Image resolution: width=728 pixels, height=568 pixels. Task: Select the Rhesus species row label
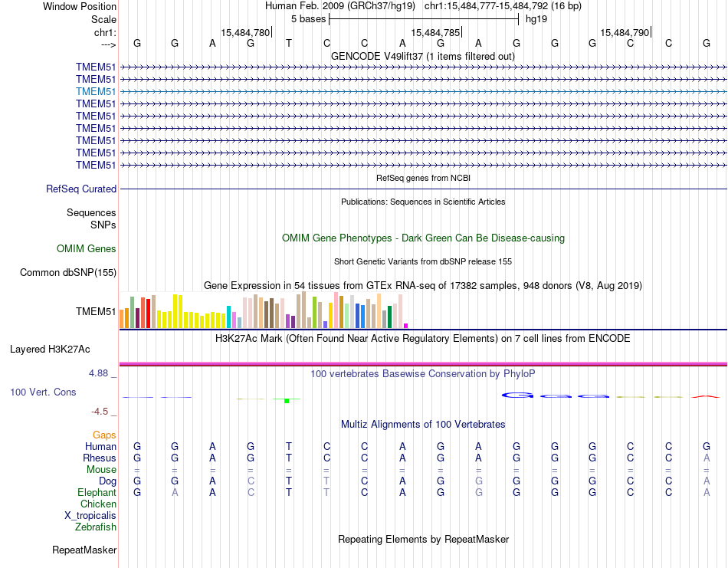[x=100, y=458]
